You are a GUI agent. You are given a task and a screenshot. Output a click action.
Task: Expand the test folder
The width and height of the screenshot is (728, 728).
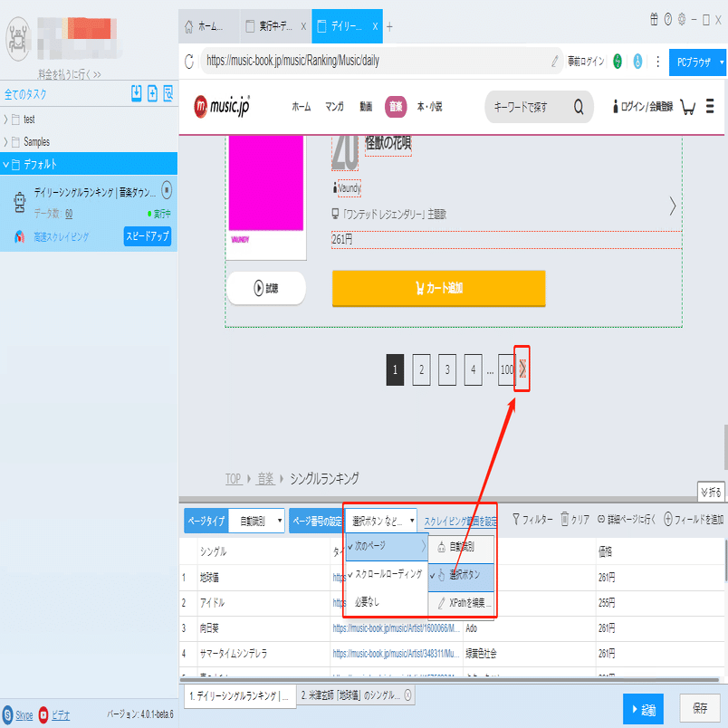pos(5,120)
